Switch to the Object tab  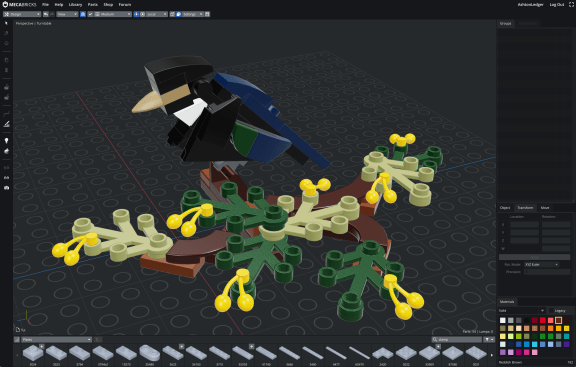pyautogui.click(x=505, y=208)
